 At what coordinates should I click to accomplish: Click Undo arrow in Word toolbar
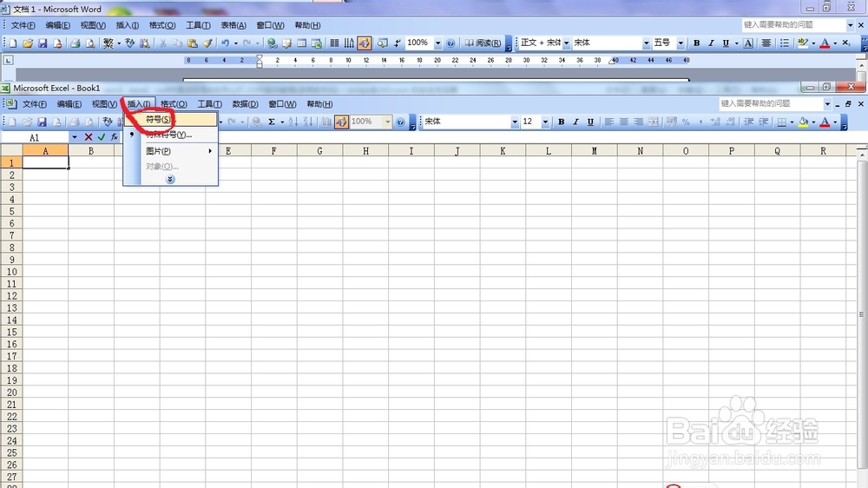[225, 43]
